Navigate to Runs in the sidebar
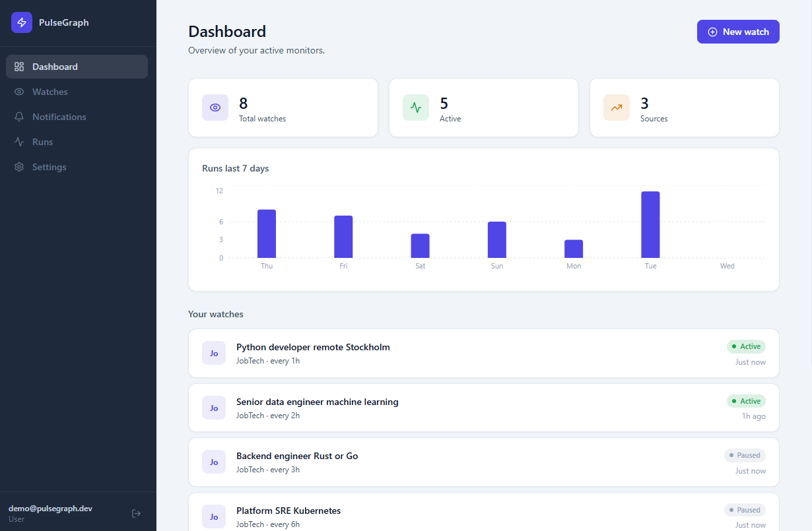This screenshot has height=531, width=812. pyautogui.click(x=77, y=142)
